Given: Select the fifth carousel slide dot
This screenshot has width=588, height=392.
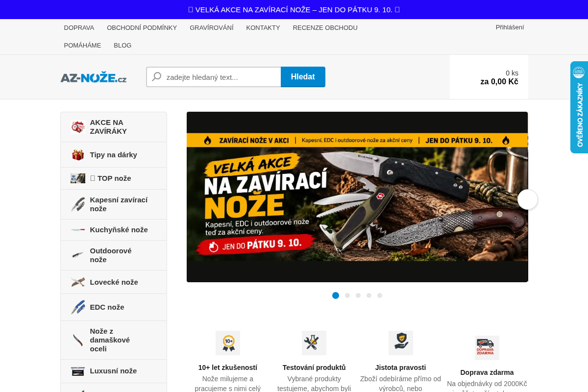Looking at the screenshot, I should pos(380,295).
